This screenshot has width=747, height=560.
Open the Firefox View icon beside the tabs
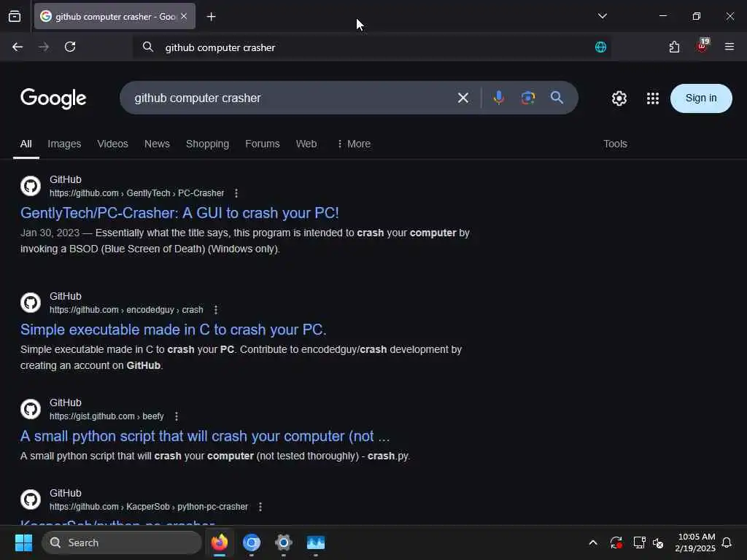click(15, 17)
